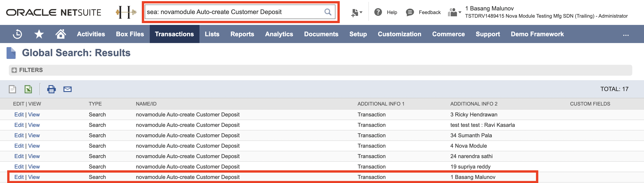
Task: Click the ADDITIONAL INFO 2 column header
Action: [474, 104]
